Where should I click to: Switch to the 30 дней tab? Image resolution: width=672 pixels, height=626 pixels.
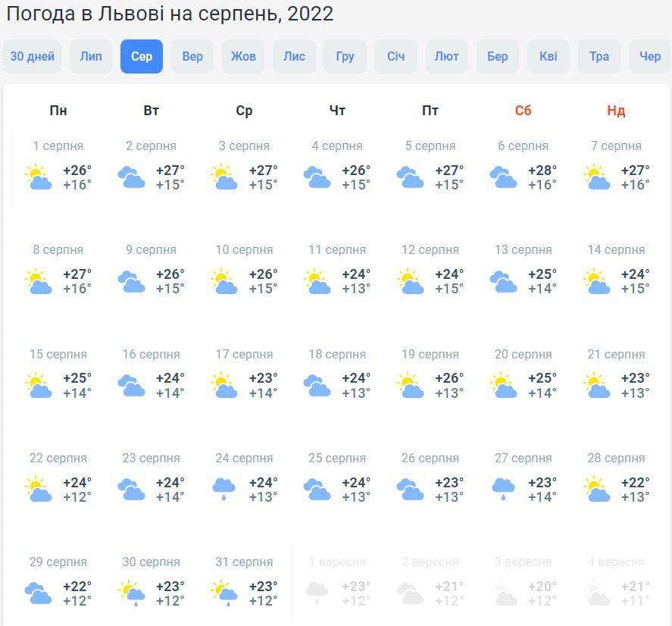[x=33, y=57]
